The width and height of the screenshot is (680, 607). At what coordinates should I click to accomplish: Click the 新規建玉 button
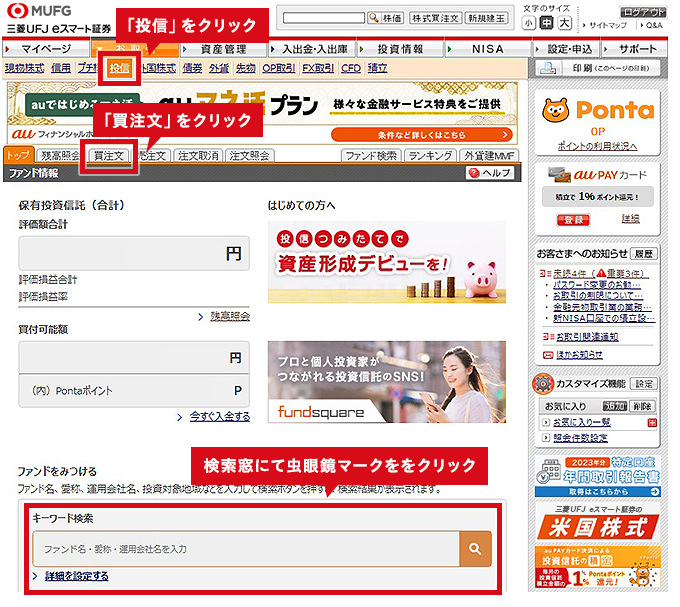tap(487, 18)
